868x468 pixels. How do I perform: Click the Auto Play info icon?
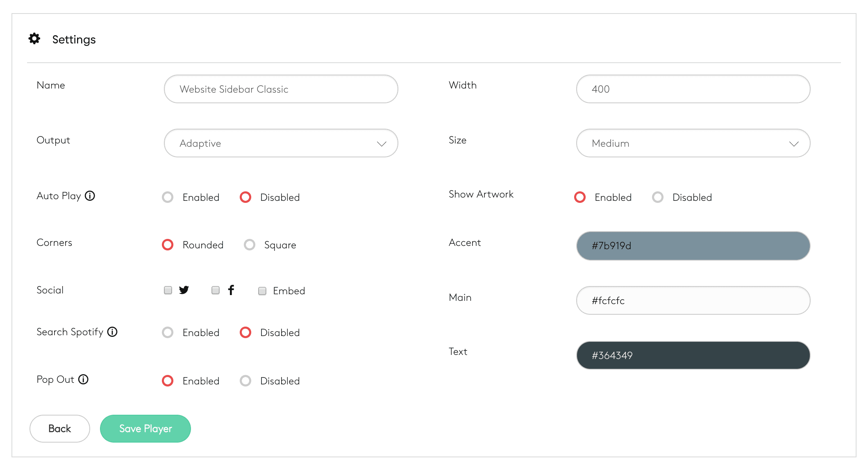pyautogui.click(x=90, y=196)
